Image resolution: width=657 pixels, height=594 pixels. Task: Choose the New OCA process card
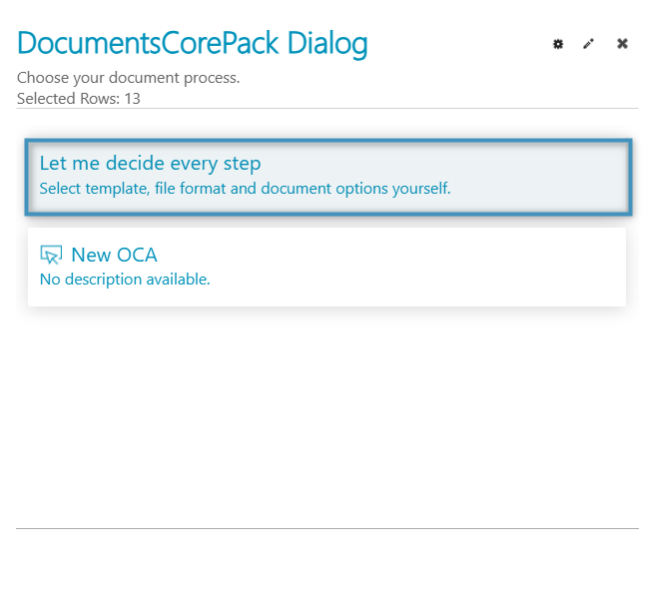pos(326,267)
